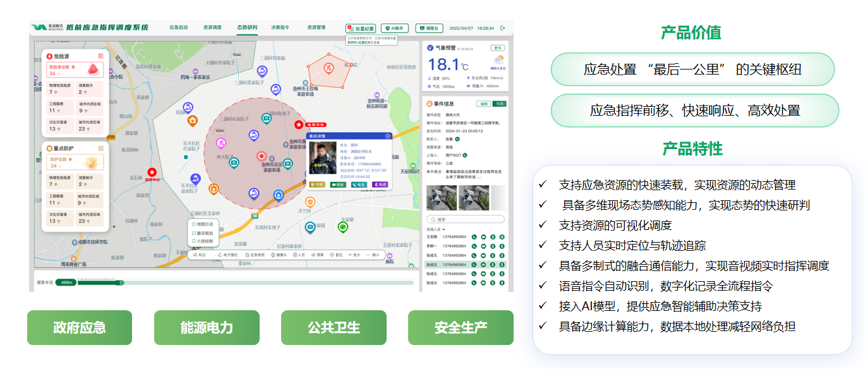Click 短信 in the 单兵详情 popup
Viewport: 868px width, 369px height.
339,184
